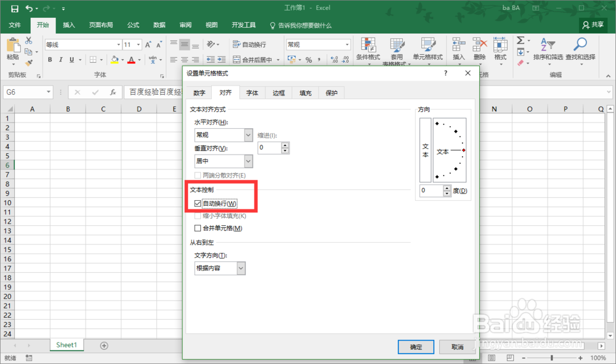Toggle Italic formatting button

[60, 60]
